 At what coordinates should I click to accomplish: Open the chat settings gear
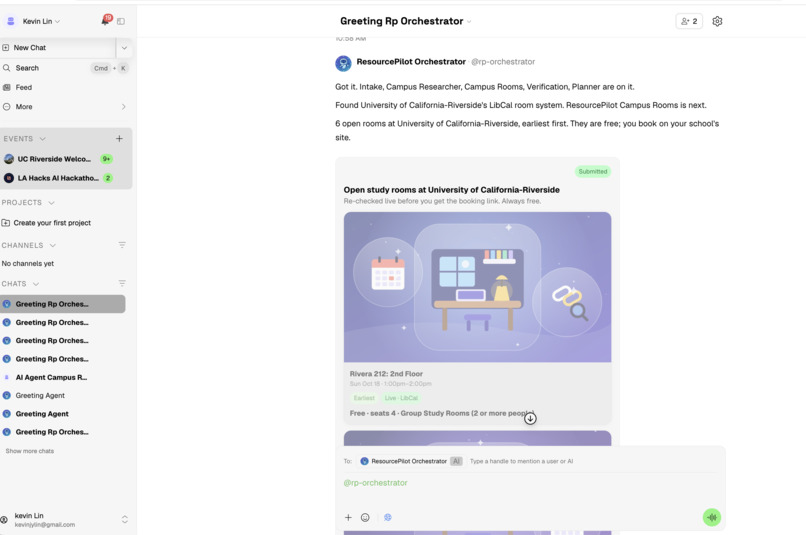[x=717, y=21]
